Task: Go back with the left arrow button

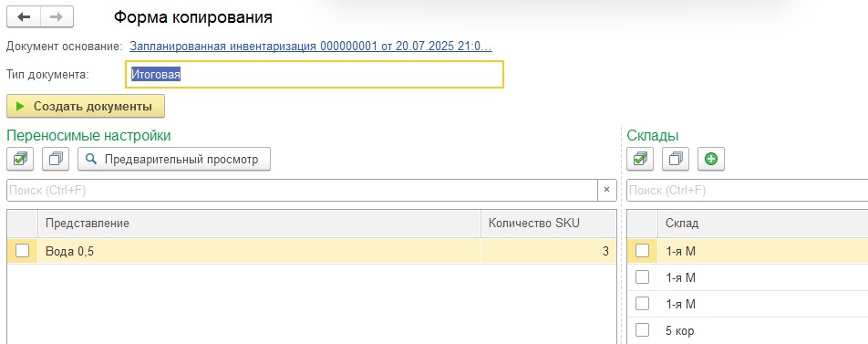Action: click(24, 17)
